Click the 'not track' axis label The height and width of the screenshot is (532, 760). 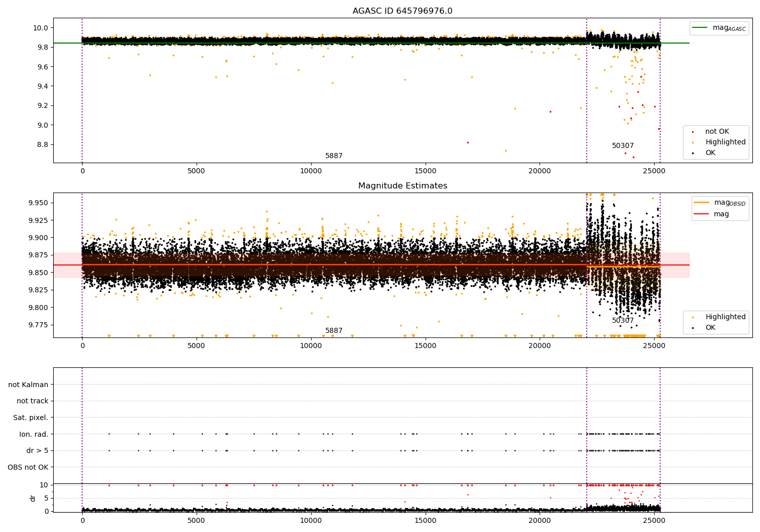click(32, 401)
